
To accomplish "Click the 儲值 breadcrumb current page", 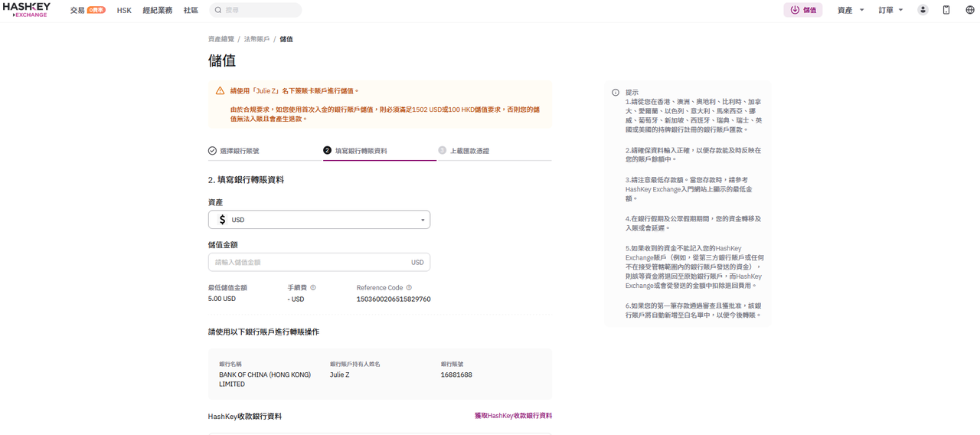I will tap(286, 39).
